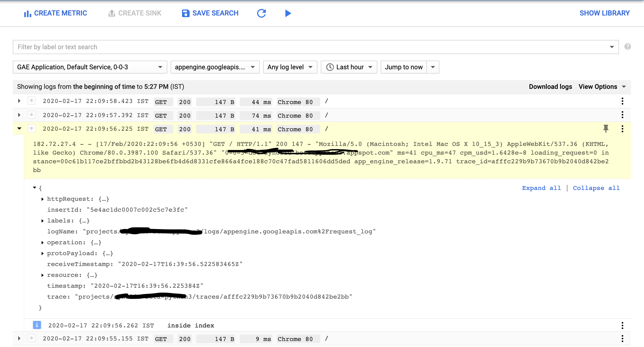Click info severity icon of inside index entry
Image resolution: width=644 pixels, height=347 pixels.
(37, 325)
